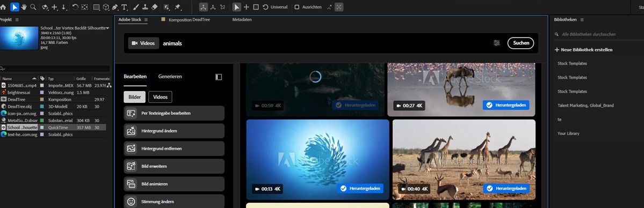Select the 3D cube model tool
This screenshot has width=644, height=208.
coord(106,7)
